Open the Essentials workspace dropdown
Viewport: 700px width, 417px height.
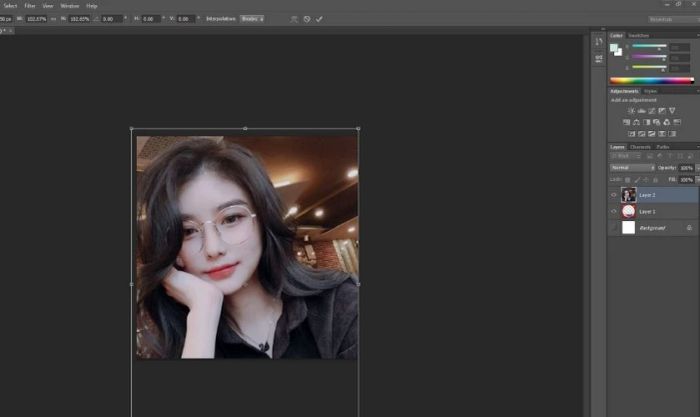click(x=674, y=19)
